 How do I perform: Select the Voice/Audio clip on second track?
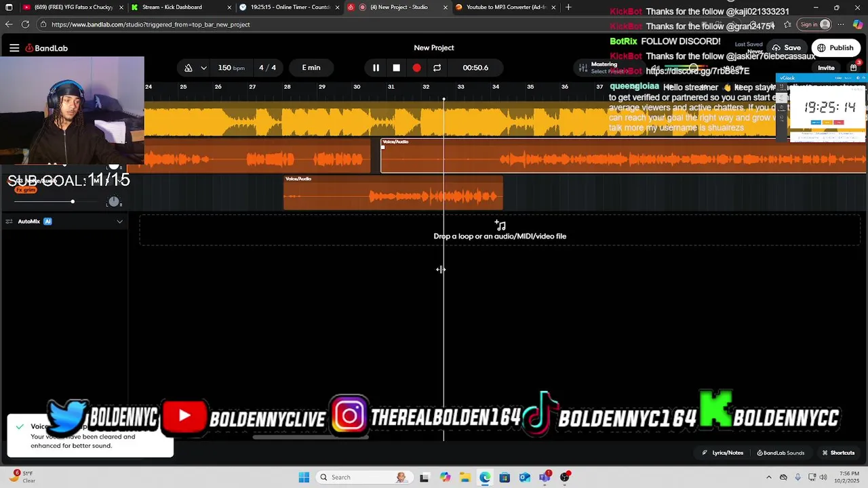click(623, 156)
